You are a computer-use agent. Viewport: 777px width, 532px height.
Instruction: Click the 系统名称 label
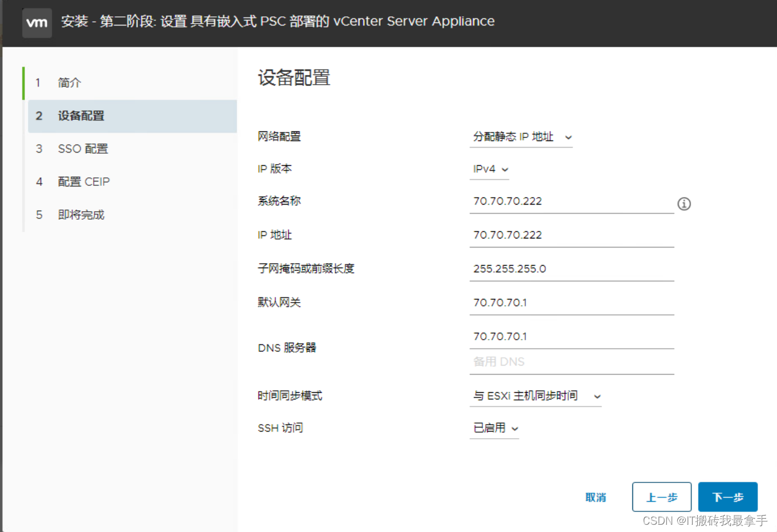coord(280,202)
